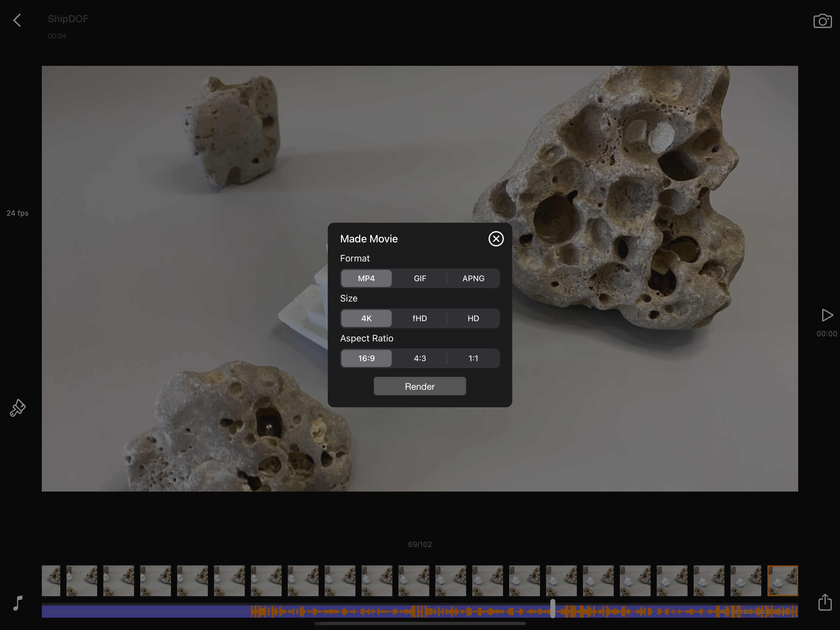Select GIF format
The width and height of the screenshot is (840, 630).
420,278
